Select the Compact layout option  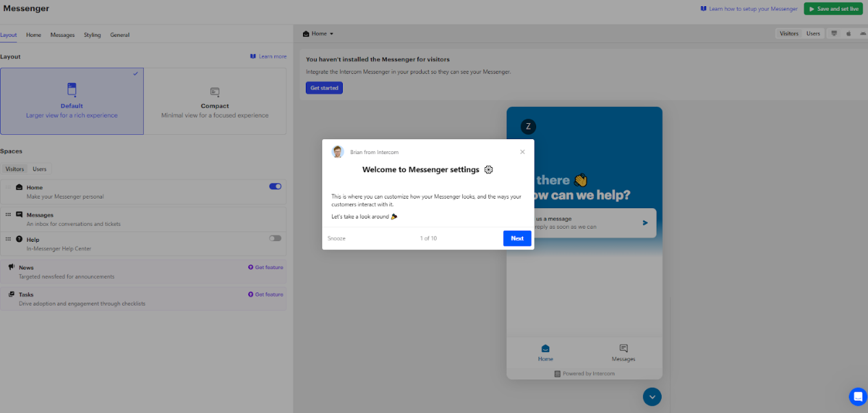click(x=215, y=101)
